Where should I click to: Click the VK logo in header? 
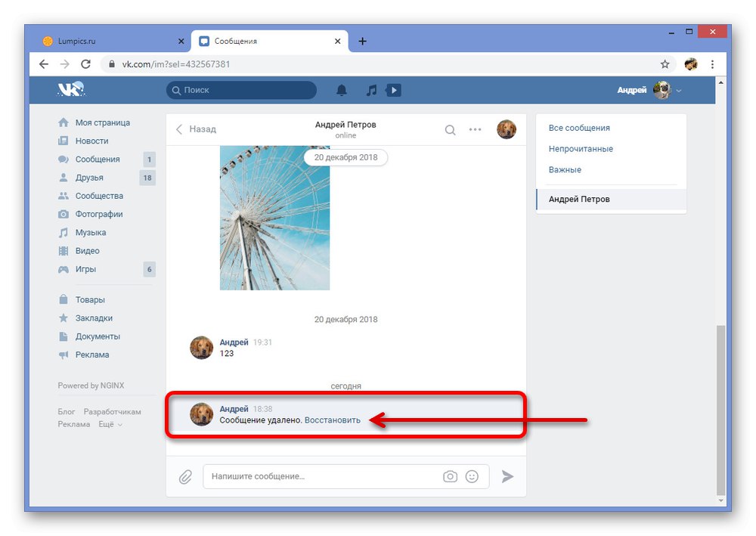71,89
